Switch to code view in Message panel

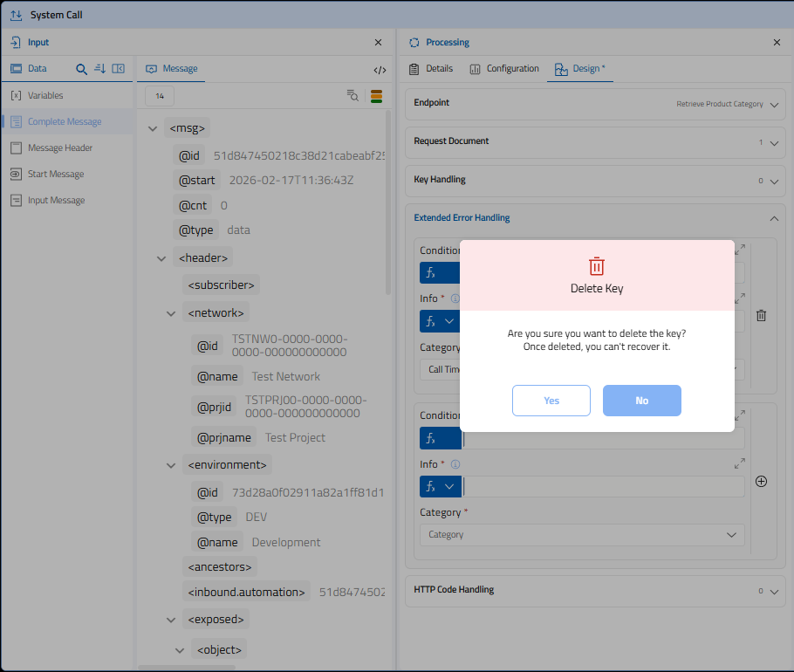pos(380,70)
